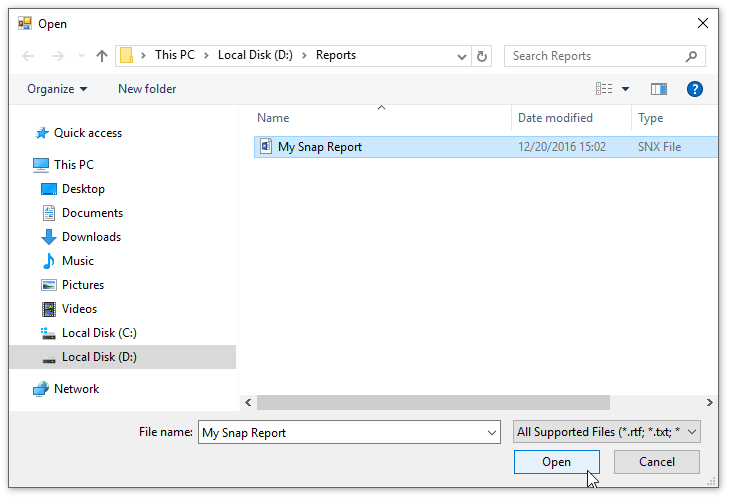Click the Search Reports field

(604, 56)
